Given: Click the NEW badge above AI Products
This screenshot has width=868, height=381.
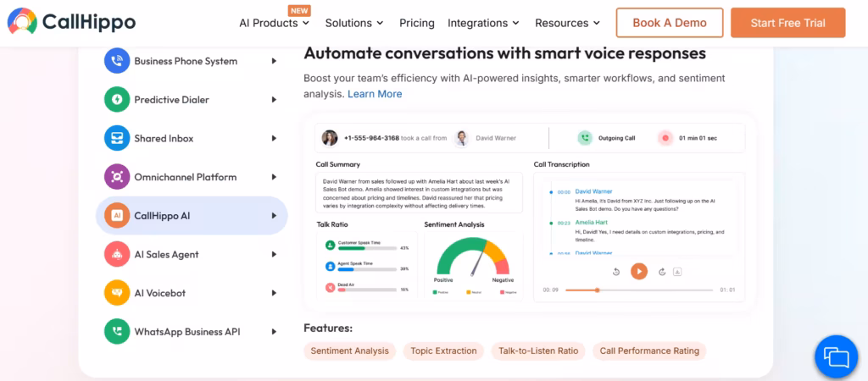Looking at the screenshot, I should (299, 10).
